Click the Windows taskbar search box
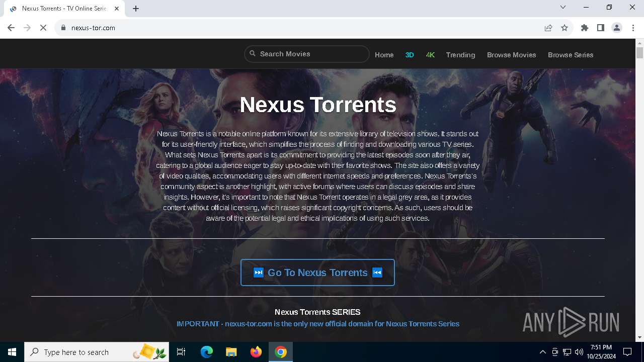 pos(97,352)
